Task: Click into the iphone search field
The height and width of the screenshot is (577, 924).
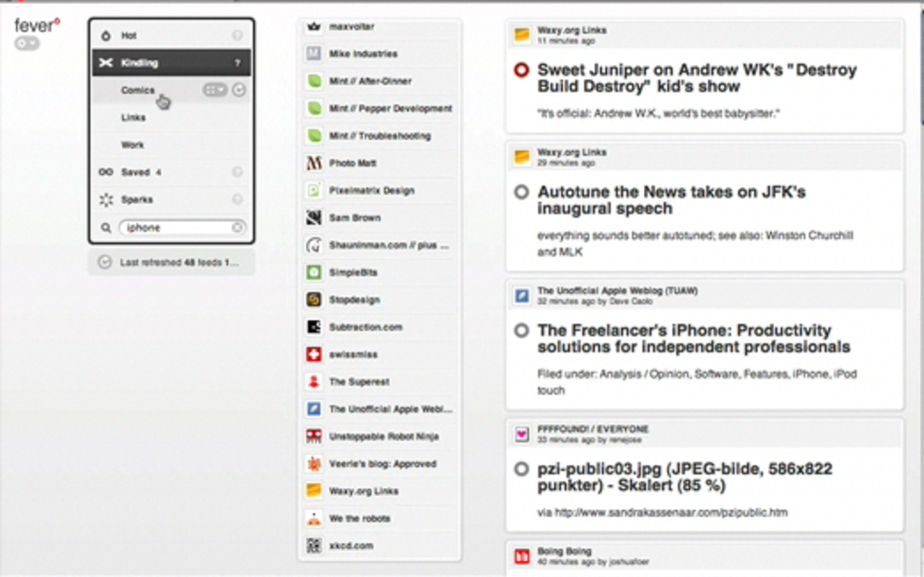Action: pyautogui.click(x=177, y=227)
